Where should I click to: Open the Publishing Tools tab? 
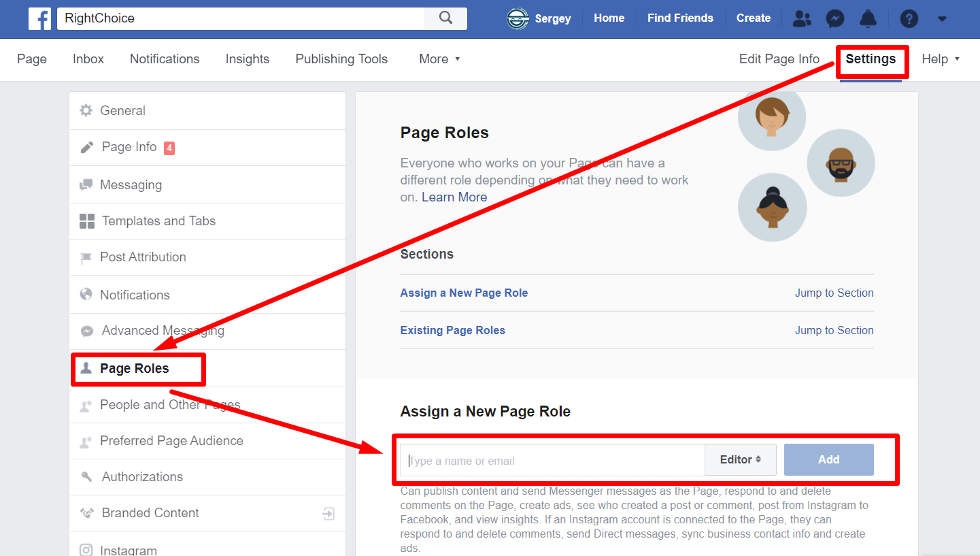coord(341,59)
